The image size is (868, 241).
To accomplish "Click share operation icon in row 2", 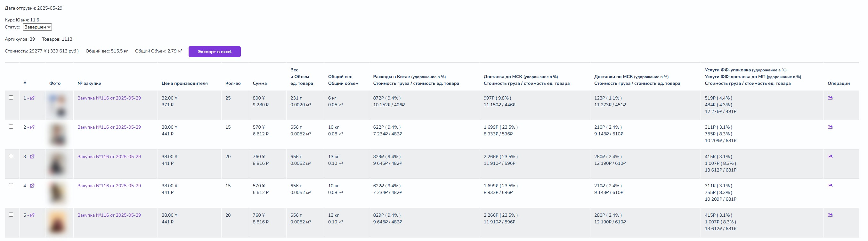I will pyautogui.click(x=830, y=127).
